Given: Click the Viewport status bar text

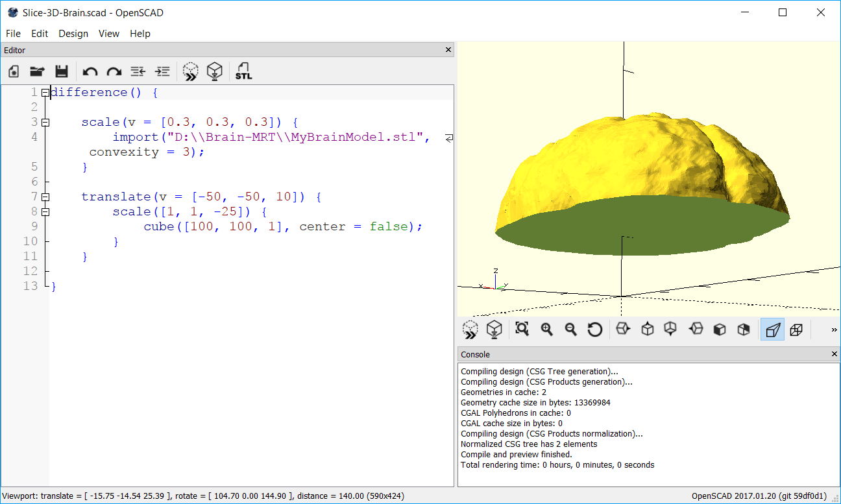Looking at the screenshot, I should (x=203, y=496).
